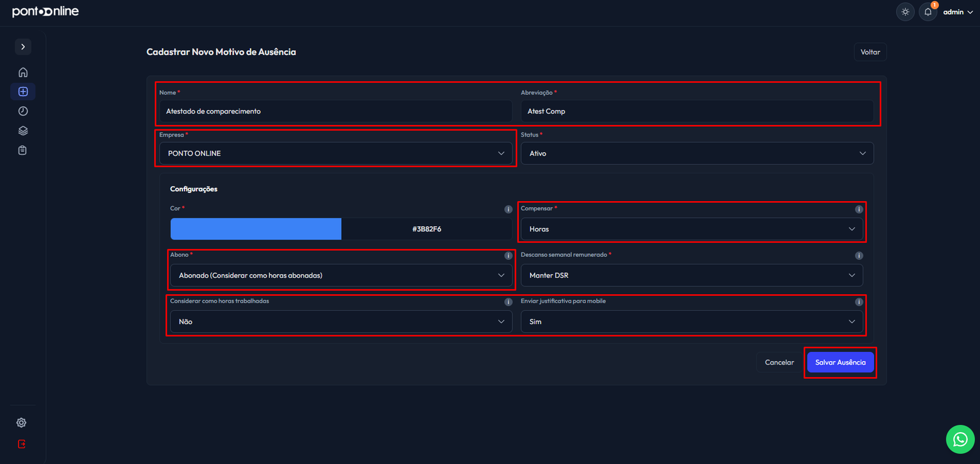Show info for Descanso semanal remunerado

(x=859, y=256)
